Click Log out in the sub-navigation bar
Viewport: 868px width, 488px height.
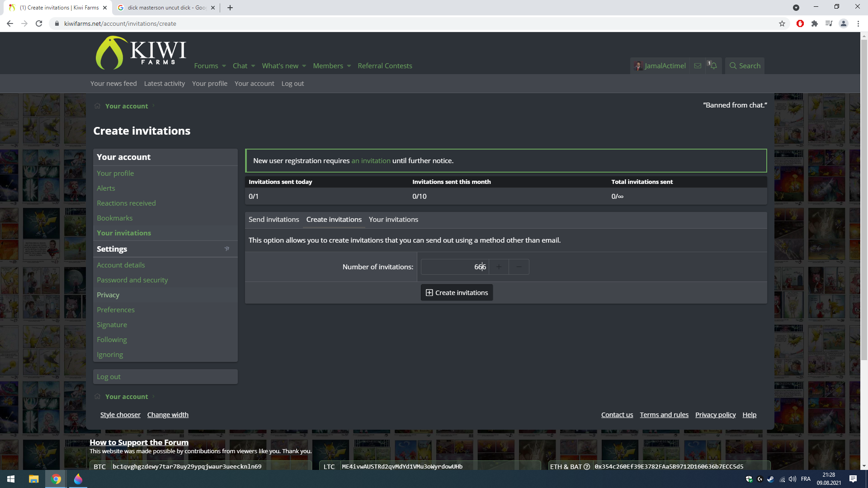[293, 84]
